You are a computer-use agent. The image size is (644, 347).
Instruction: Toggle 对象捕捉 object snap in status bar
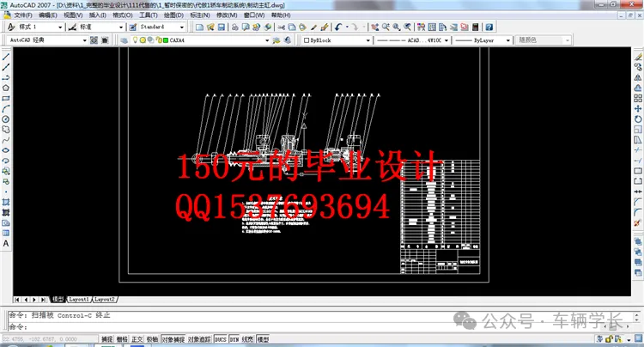click(173, 339)
